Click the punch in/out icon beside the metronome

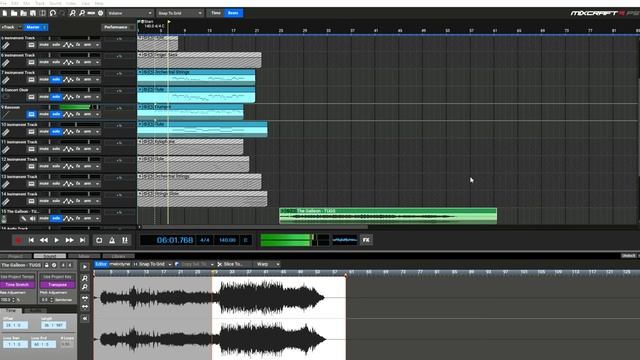point(125,240)
